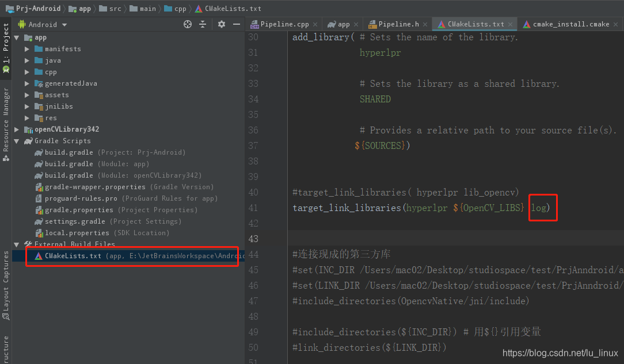
Task: Expand the res folder
Action: coord(26,118)
